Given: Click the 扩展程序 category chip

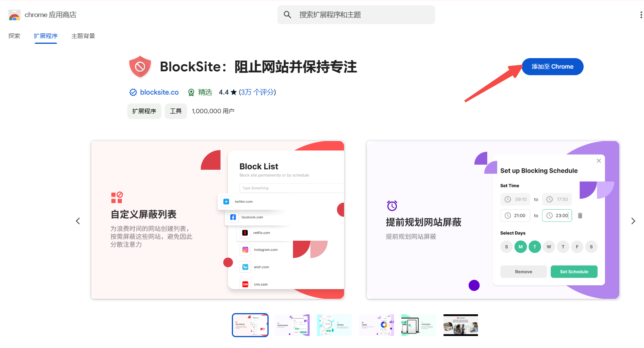Looking at the screenshot, I should click(144, 111).
